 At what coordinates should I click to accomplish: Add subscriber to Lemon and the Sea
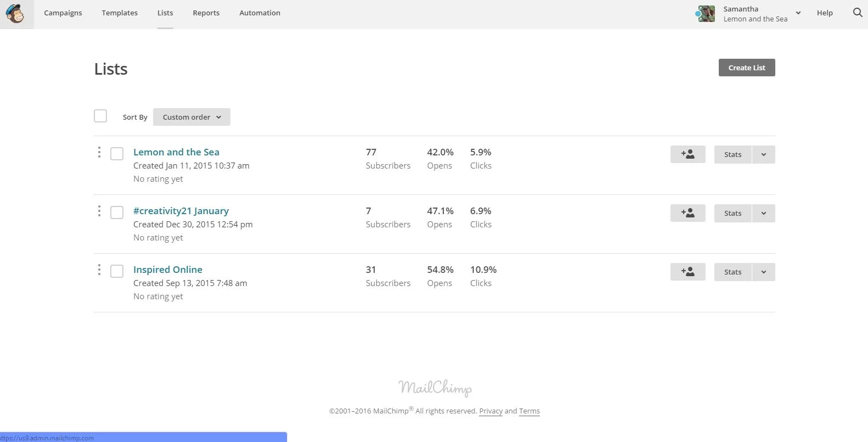[687, 154]
